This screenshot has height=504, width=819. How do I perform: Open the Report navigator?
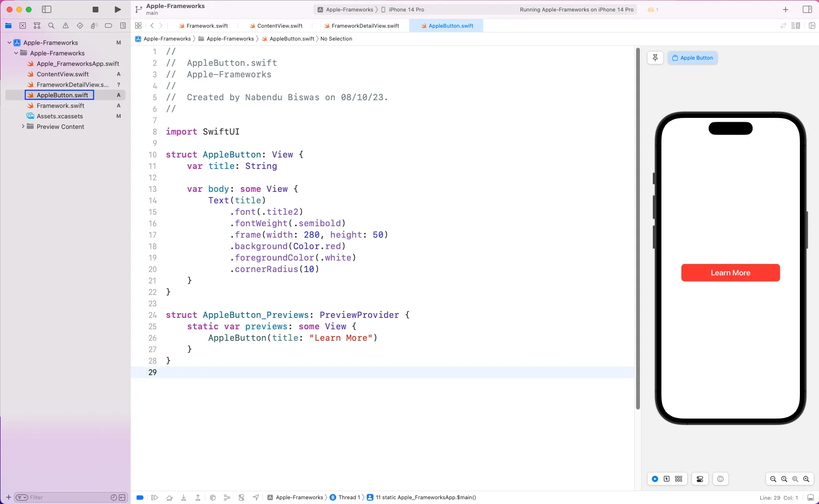click(123, 26)
